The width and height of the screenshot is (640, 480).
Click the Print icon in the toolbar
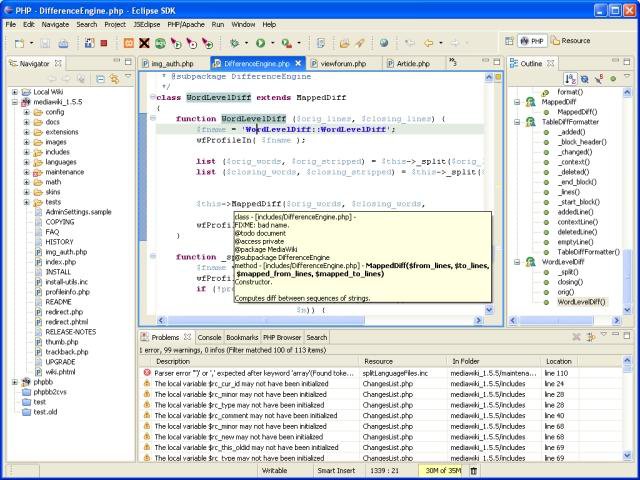pos(64,43)
